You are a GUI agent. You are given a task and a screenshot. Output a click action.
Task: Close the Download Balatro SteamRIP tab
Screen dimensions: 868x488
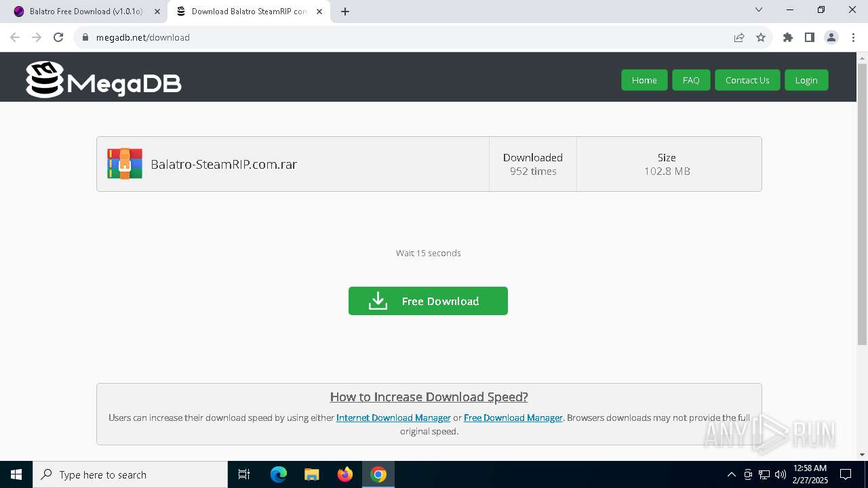click(319, 12)
